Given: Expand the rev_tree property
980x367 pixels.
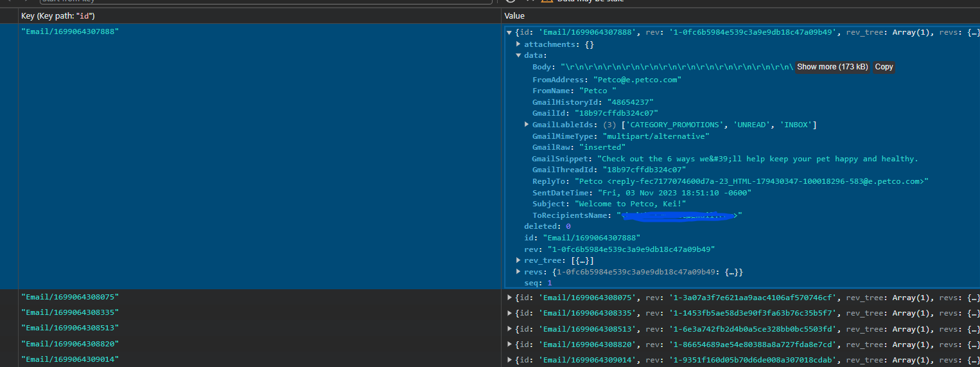Looking at the screenshot, I should [519, 260].
